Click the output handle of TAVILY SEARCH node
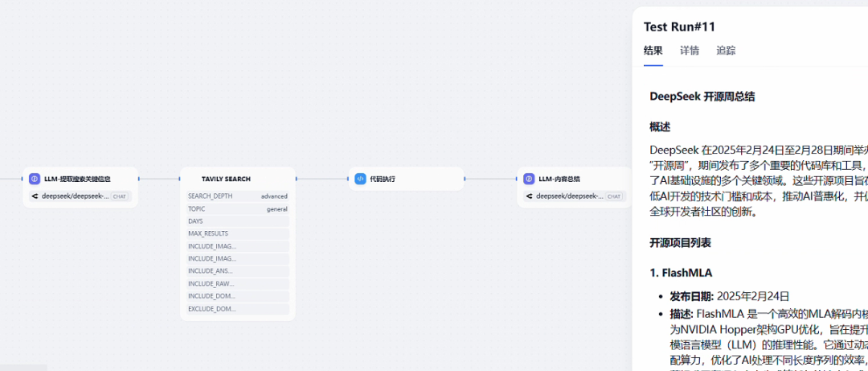 (296, 179)
